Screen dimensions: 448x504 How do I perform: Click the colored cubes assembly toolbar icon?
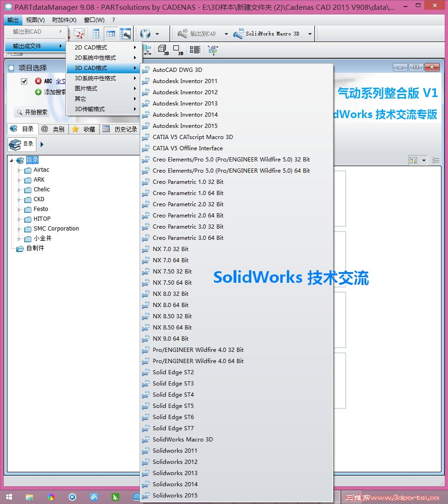[x=213, y=50]
